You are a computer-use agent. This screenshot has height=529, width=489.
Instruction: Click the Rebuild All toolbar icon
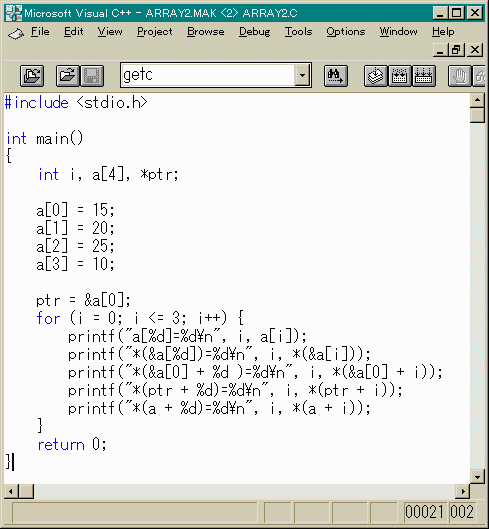click(x=424, y=76)
